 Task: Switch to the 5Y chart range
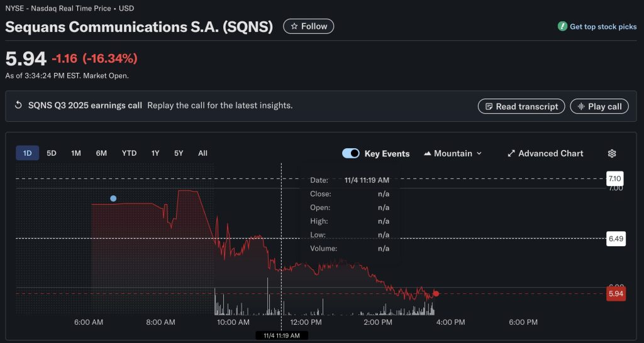click(x=179, y=153)
